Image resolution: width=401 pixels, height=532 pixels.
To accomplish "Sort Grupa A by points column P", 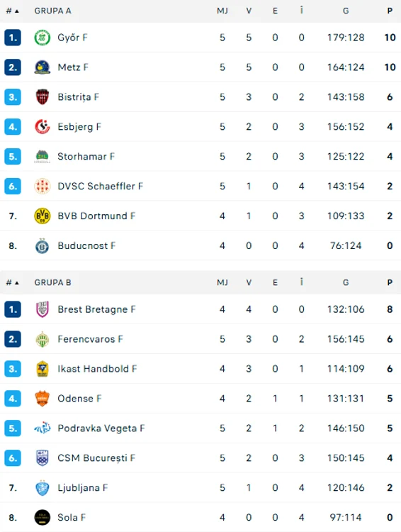I will pos(390,11).
